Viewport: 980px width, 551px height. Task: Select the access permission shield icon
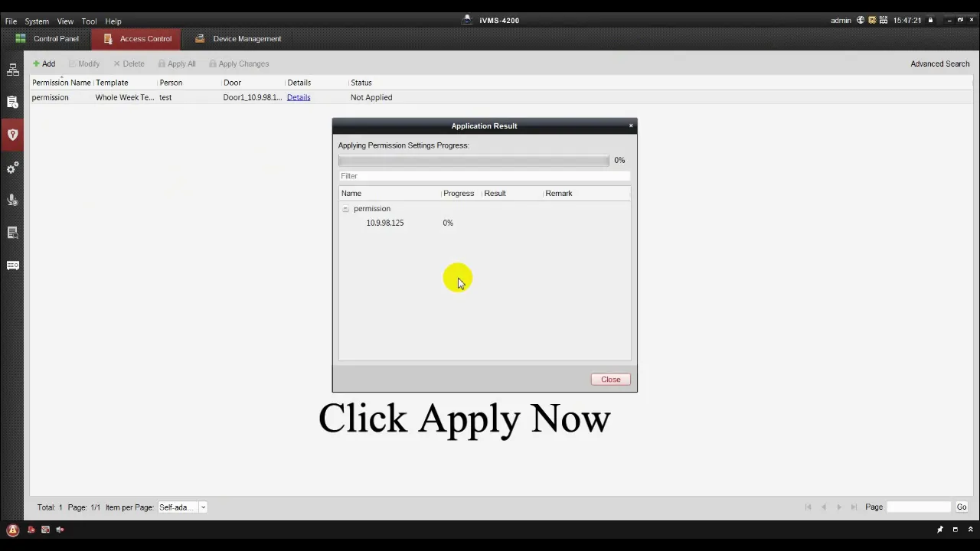(x=12, y=135)
